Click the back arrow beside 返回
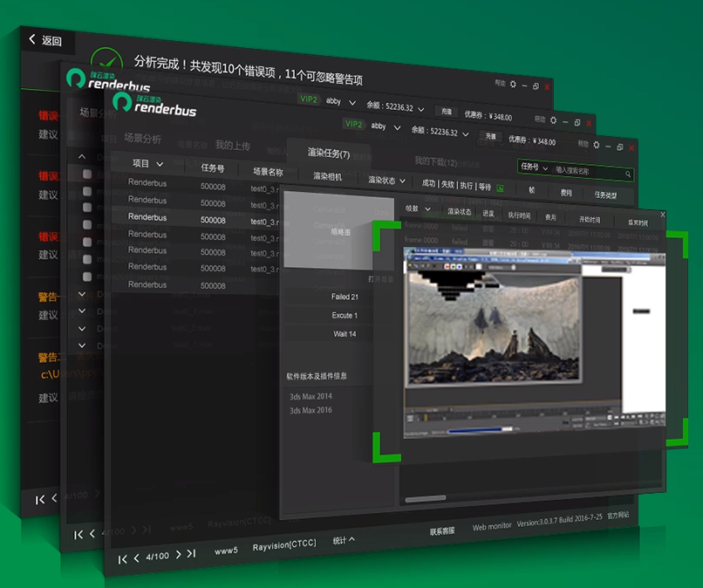This screenshot has width=703, height=588. (32, 39)
